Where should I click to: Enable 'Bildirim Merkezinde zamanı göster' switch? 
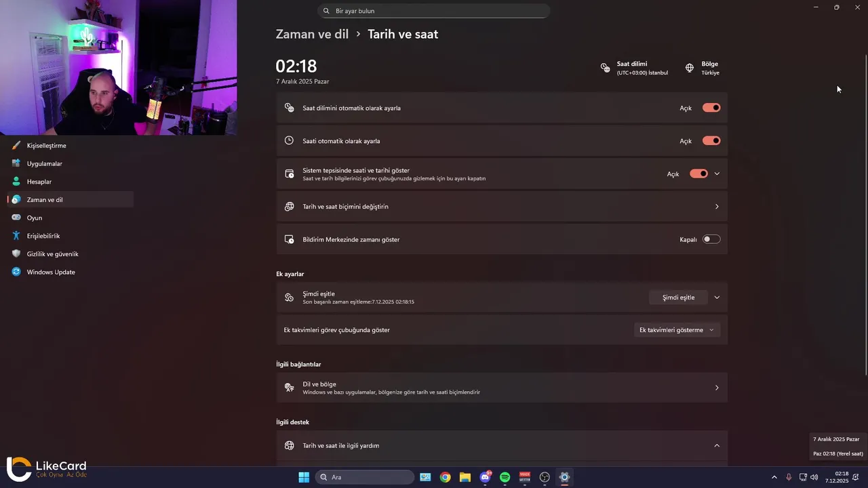(711, 239)
